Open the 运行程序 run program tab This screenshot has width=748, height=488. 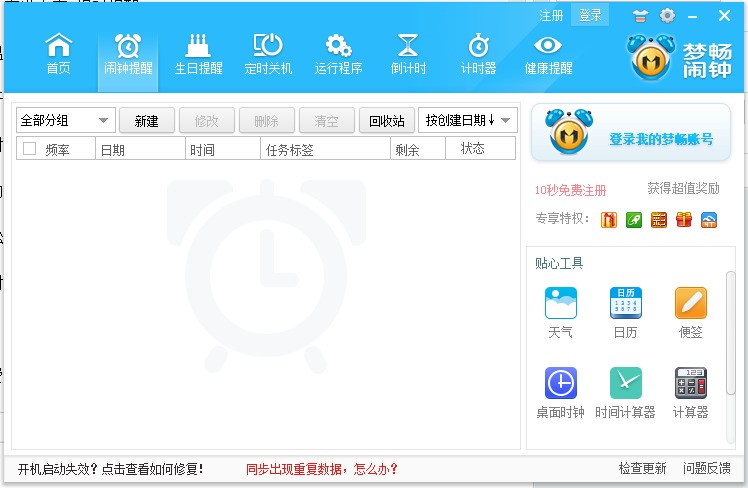[338, 55]
